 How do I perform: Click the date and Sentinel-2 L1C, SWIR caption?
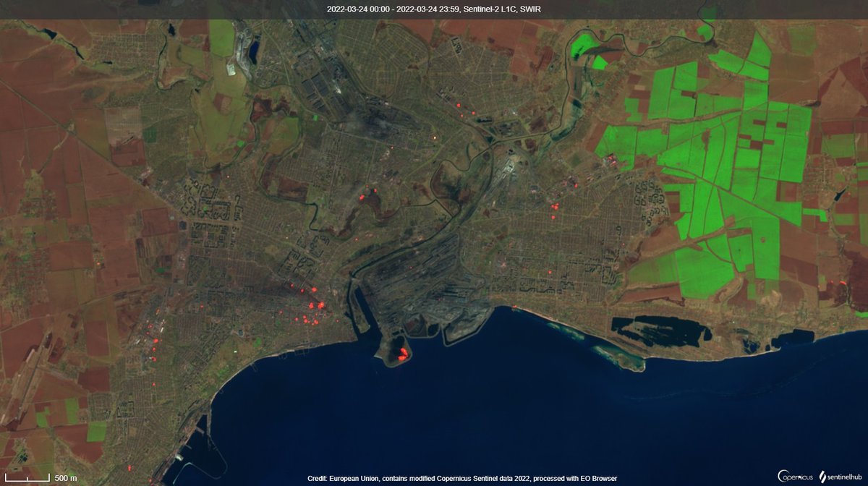(433, 9)
